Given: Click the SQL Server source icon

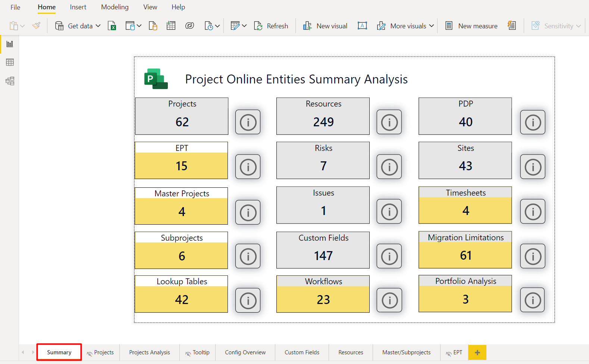Looking at the screenshot, I should (153, 26).
